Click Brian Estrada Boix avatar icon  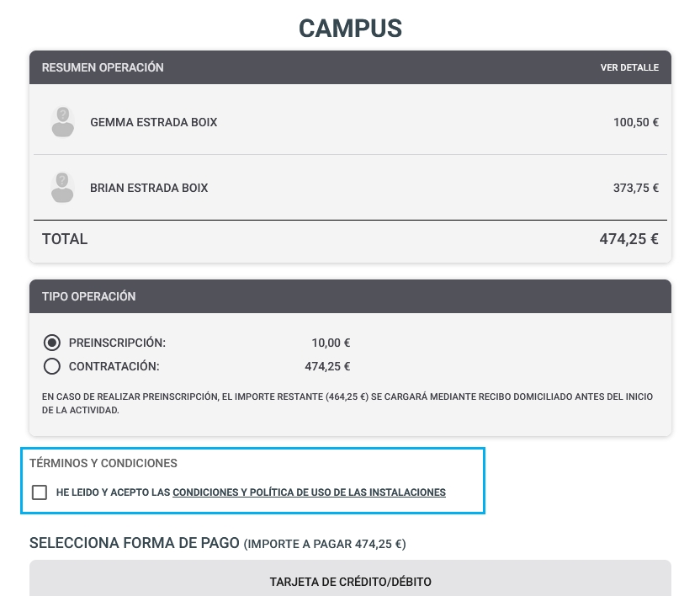(62, 187)
